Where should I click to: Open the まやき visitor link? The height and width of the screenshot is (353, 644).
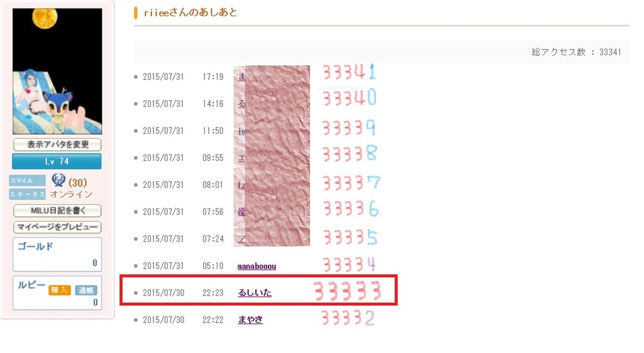(x=250, y=320)
